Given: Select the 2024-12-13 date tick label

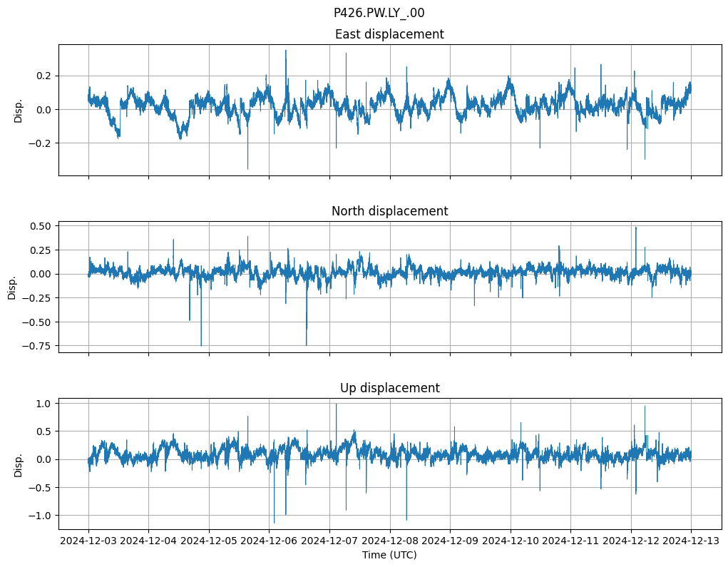Looking at the screenshot, I should [691, 541].
